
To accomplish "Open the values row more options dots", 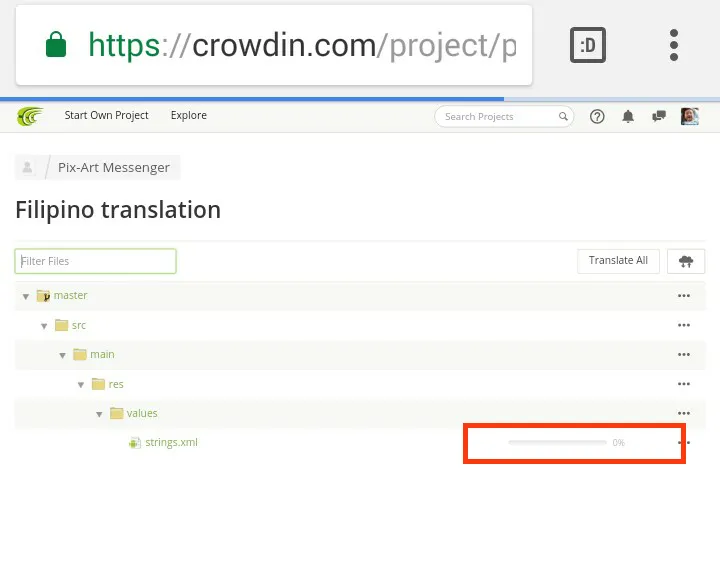I will 684,413.
